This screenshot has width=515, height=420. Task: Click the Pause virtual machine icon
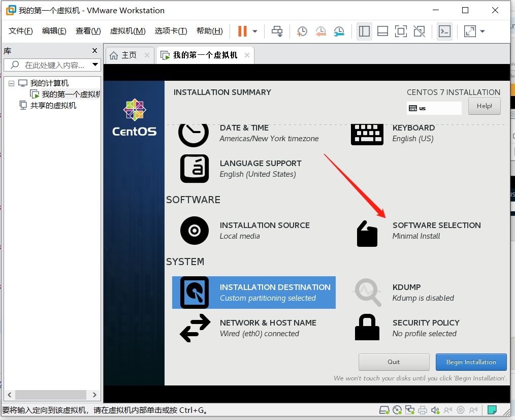242,31
